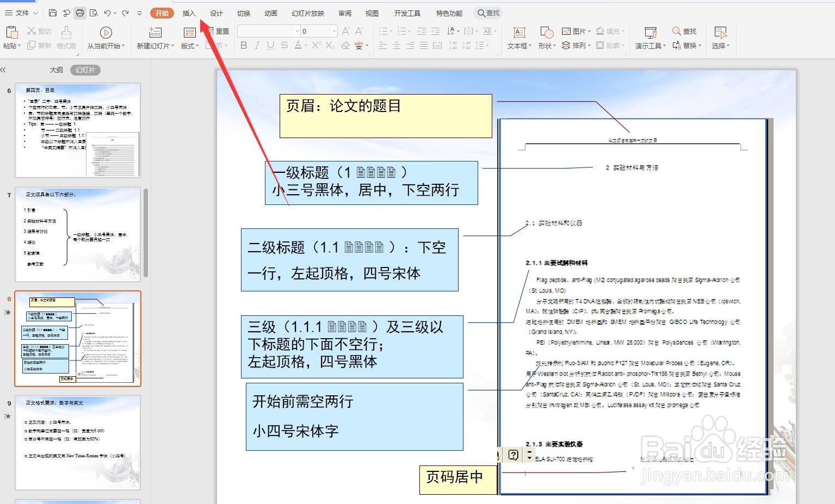
Task: Click the 格式刷 format painter icon
Action: coord(66,38)
